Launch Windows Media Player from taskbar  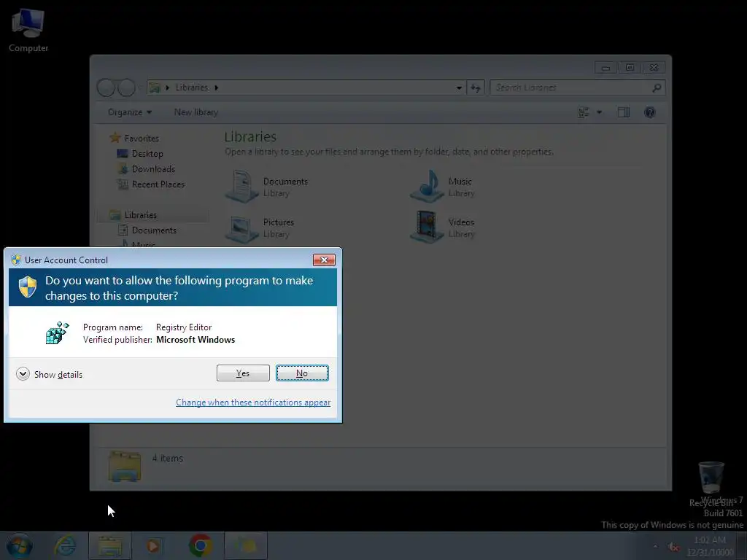tap(153, 545)
